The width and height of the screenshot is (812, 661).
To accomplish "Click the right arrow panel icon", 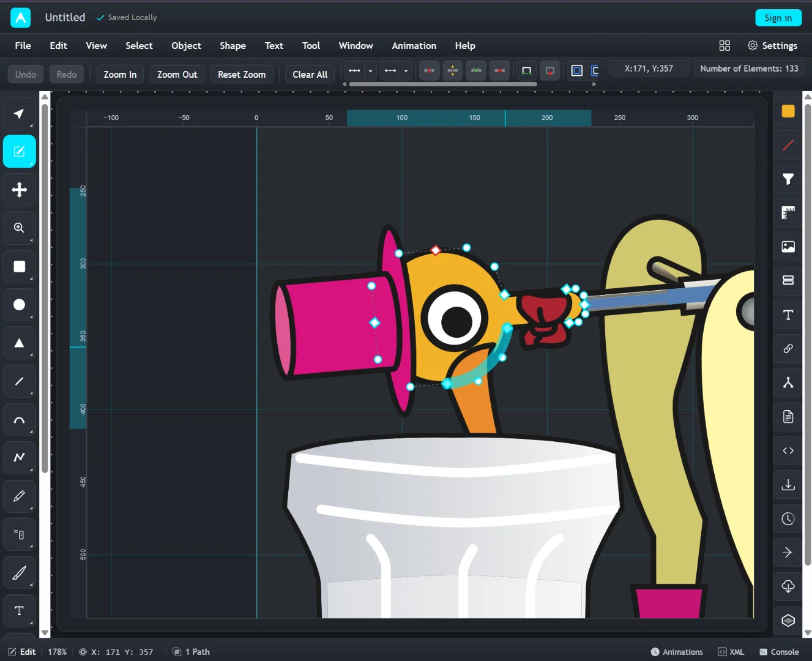I will click(x=788, y=553).
